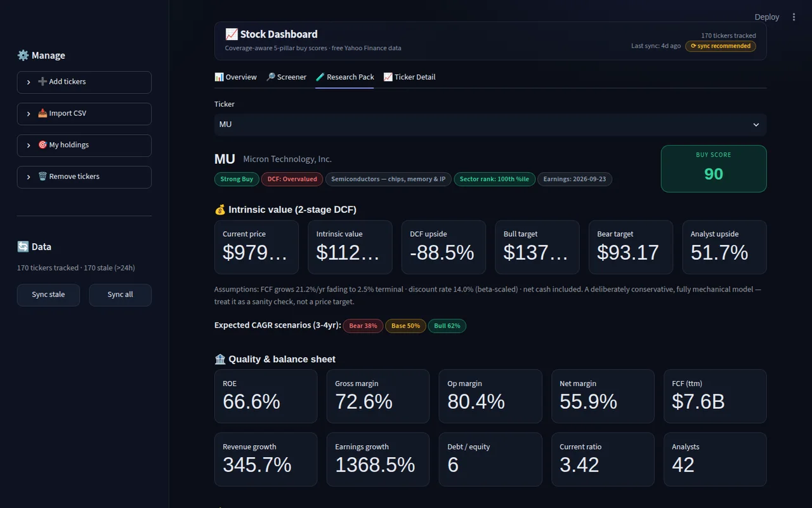This screenshot has height=508, width=812.
Task: Switch to the Screener tab
Action: tap(286, 77)
